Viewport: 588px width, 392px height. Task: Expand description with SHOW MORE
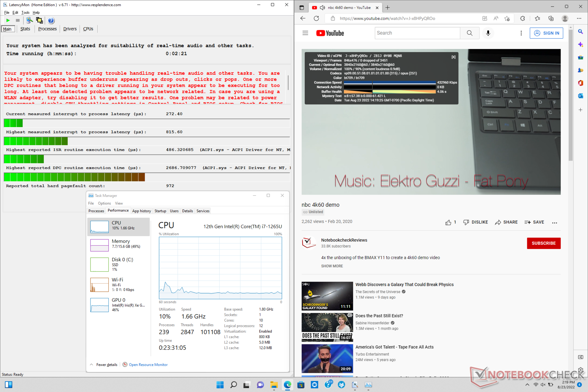click(x=332, y=266)
